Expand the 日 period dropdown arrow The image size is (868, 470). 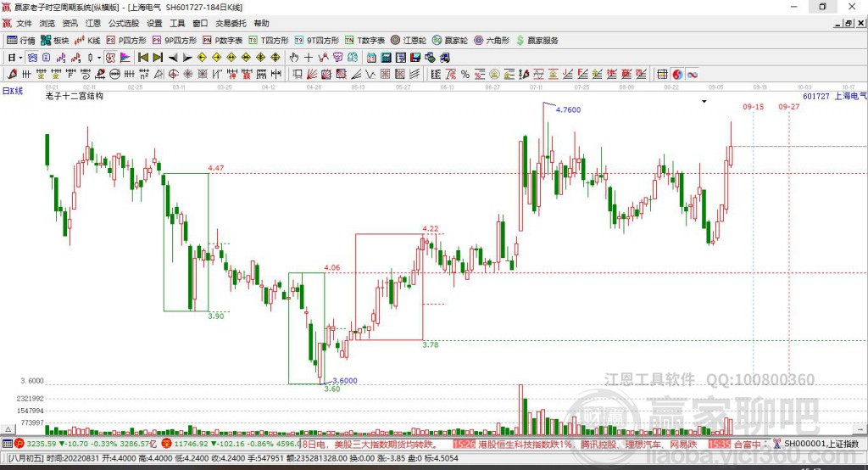point(20,58)
